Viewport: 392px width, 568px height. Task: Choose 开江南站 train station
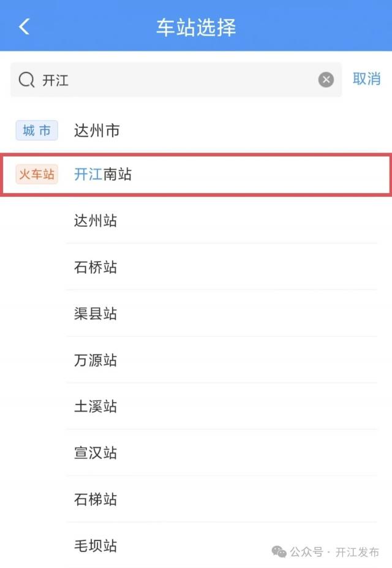pos(103,175)
